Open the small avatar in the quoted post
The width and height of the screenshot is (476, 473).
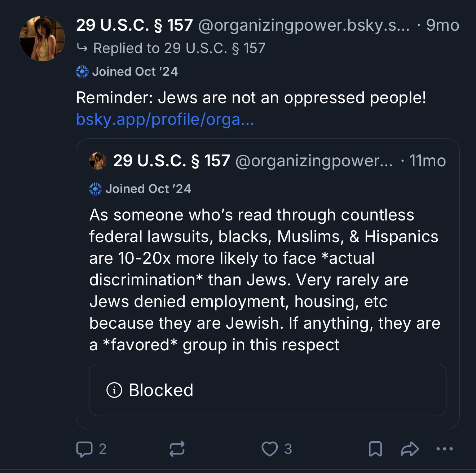[98, 161]
